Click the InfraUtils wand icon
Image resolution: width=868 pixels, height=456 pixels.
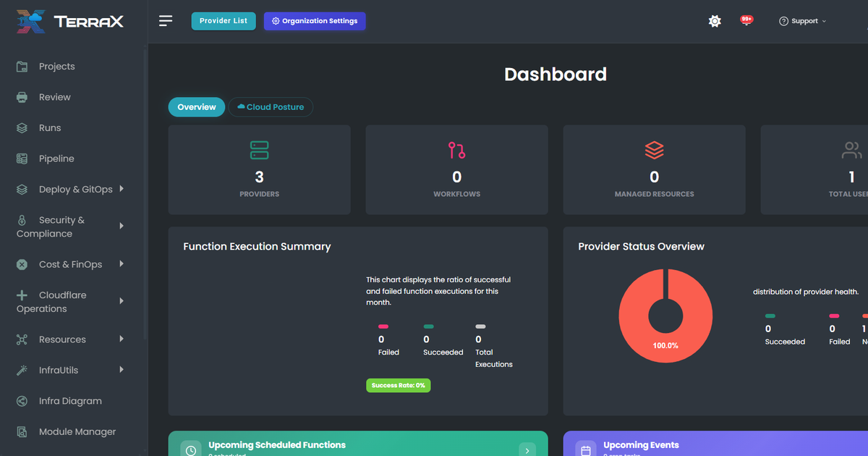point(22,371)
